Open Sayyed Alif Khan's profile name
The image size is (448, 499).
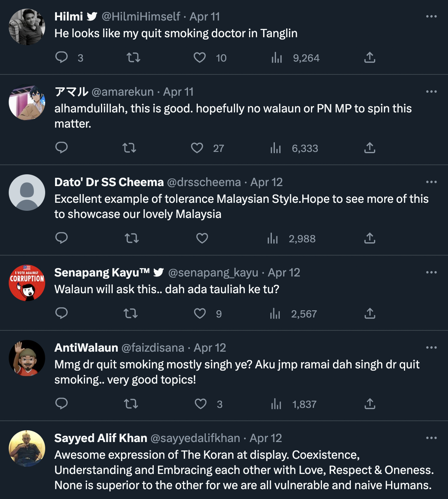coord(101,438)
